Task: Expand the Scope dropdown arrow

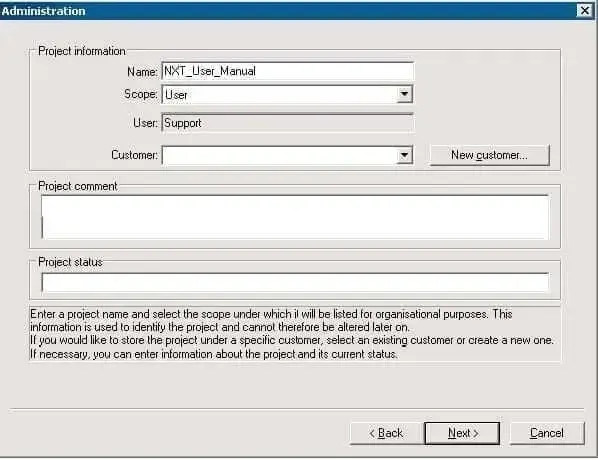Action: 404,94
